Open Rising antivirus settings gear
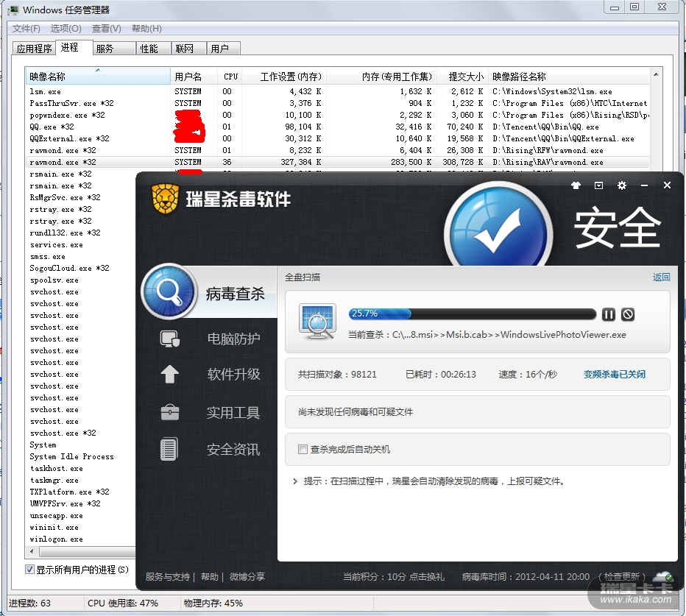 point(622,185)
